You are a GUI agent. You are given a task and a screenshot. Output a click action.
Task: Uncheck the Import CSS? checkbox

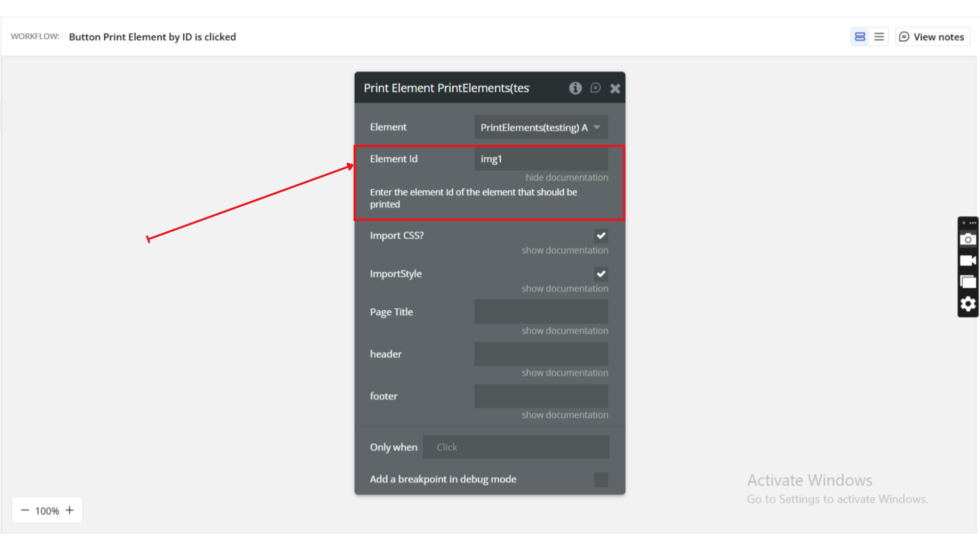601,236
